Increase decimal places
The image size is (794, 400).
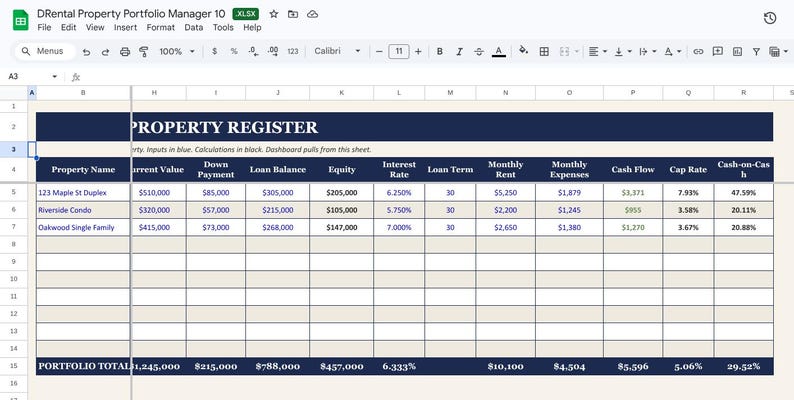(273, 51)
